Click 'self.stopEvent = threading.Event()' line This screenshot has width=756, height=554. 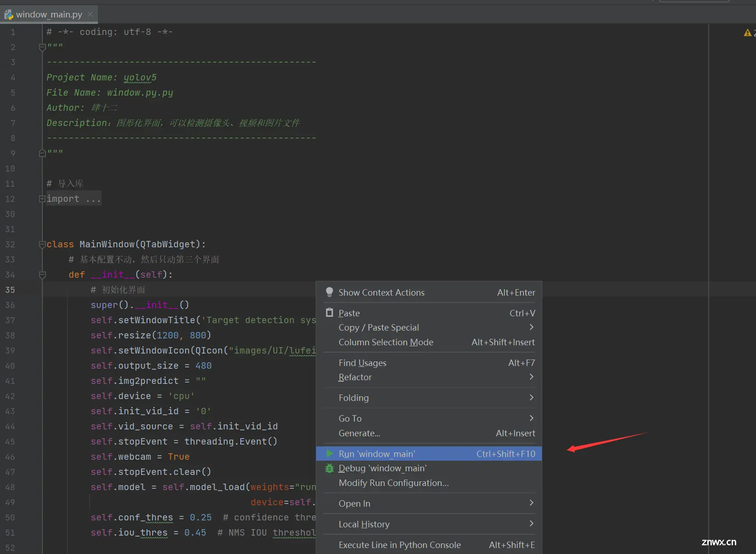[184, 442]
